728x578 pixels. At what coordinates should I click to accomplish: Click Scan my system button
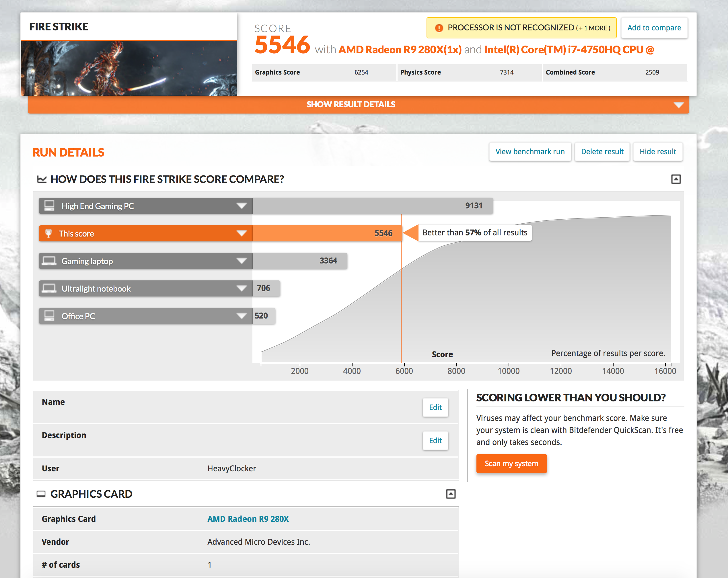pos(511,464)
